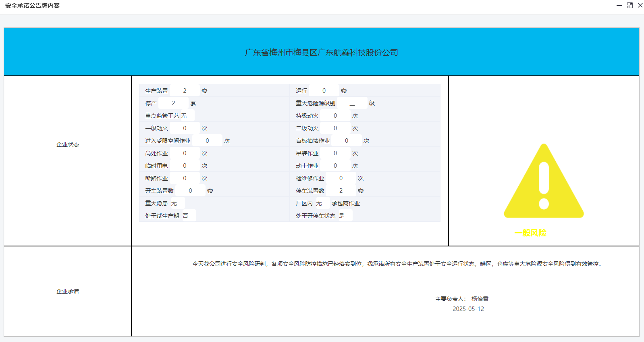Click the 处于试生产期 label

[x=162, y=216]
